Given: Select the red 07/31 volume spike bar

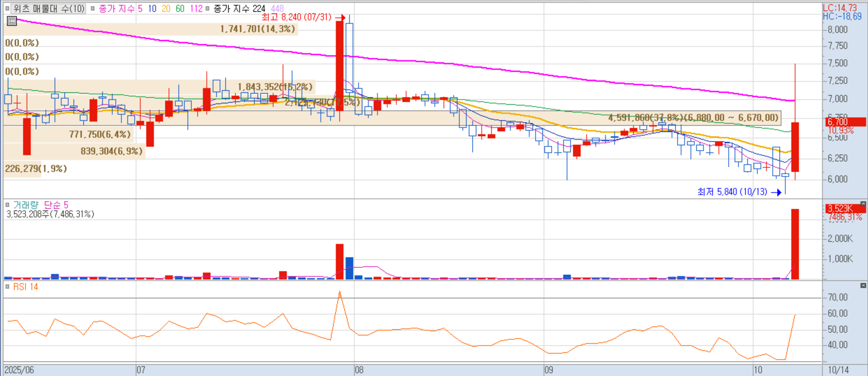Looking at the screenshot, I should tap(340, 262).
